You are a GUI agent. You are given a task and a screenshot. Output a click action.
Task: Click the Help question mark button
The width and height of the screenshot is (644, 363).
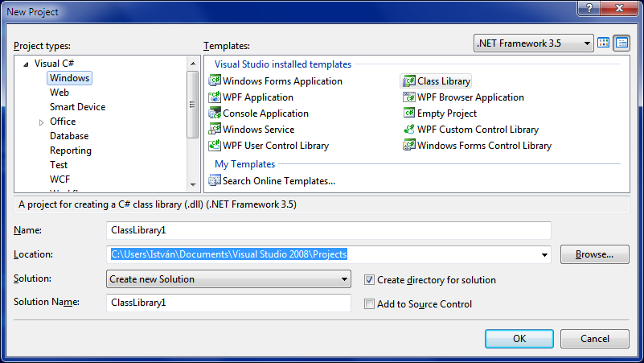click(x=589, y=8)
